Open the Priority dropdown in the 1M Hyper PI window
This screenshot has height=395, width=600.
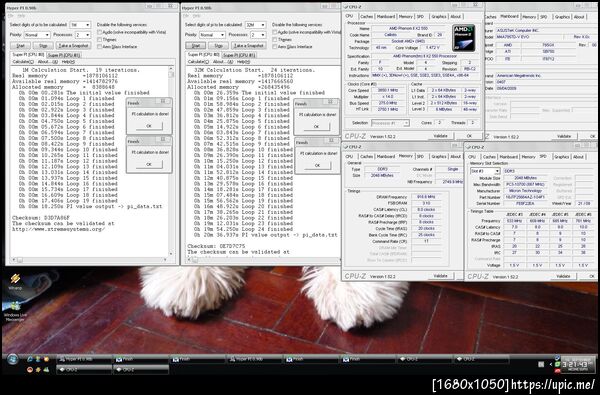(x=37, y=35)
